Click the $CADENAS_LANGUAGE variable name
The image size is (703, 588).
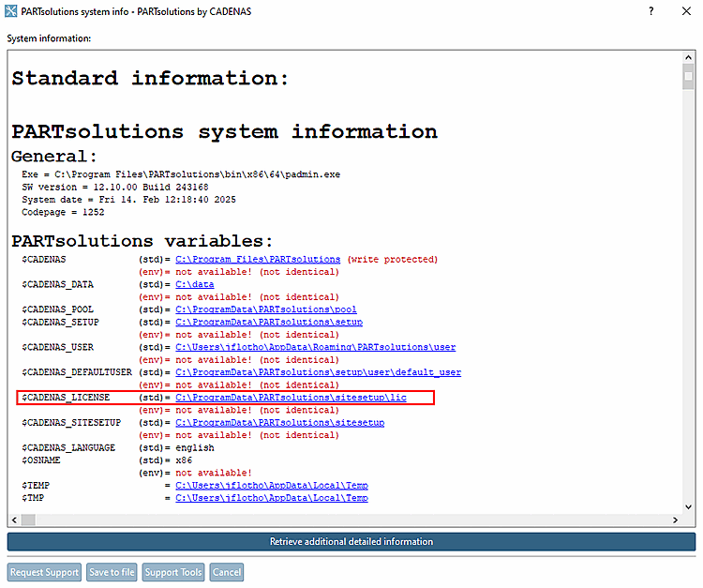tap(68, 447)
